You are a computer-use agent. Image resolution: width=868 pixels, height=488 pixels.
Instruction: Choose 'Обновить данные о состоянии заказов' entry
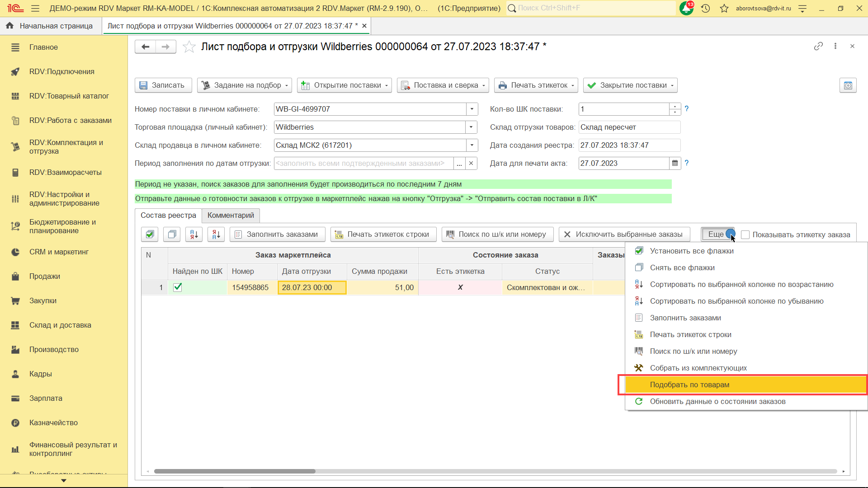click(717, 401)
